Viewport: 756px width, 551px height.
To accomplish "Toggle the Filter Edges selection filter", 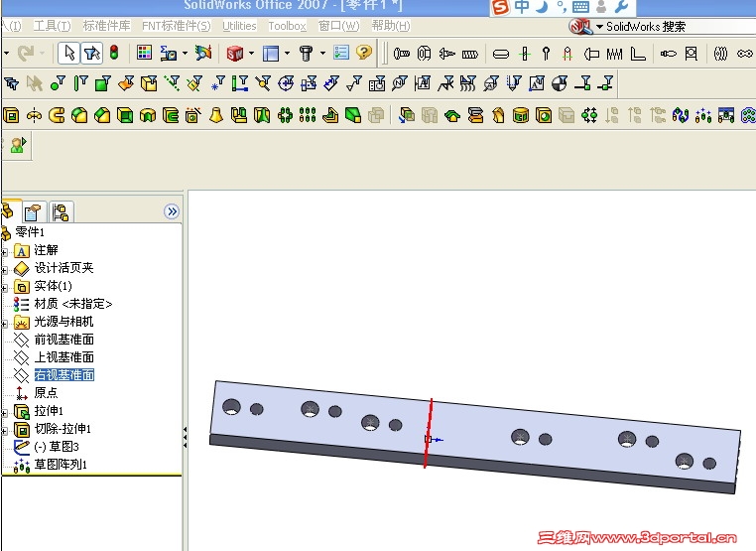I will point(80,84).
